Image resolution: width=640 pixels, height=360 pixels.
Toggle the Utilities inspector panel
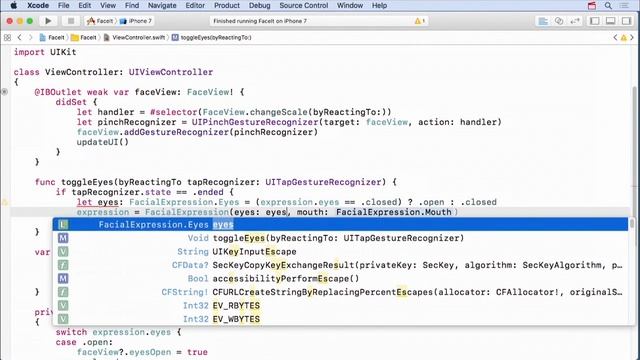coord(627,21)
